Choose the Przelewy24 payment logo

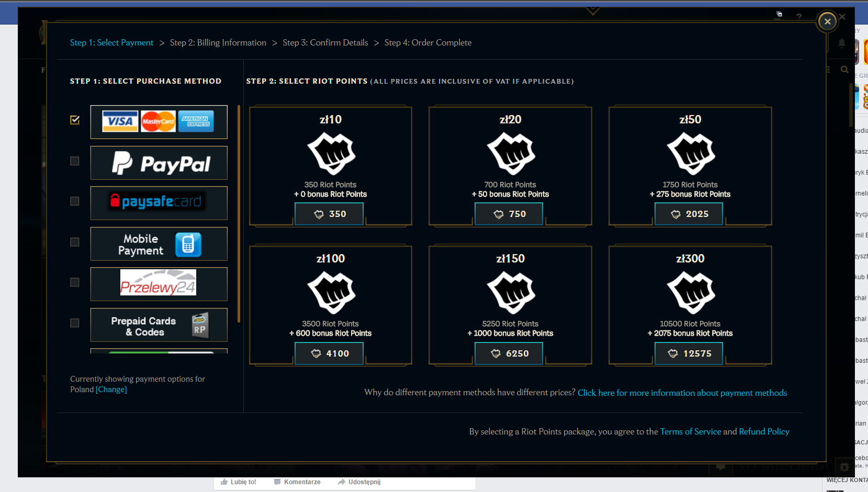(159, 284)
